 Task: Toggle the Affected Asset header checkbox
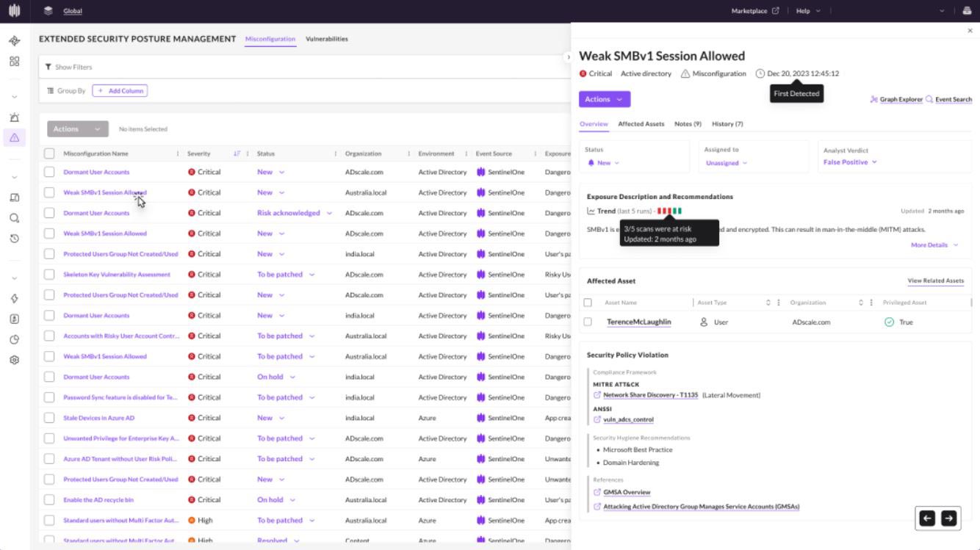click(588, 303)
